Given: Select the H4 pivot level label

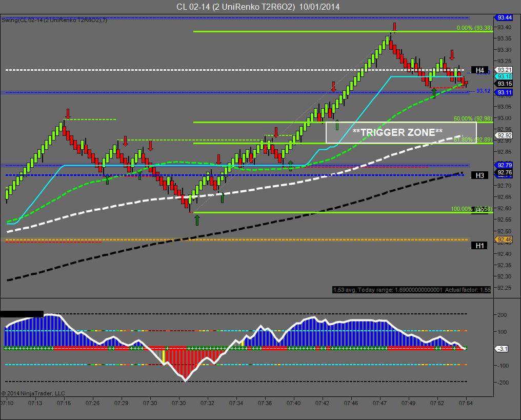Looking at the screenshot, I should [480, 70].
